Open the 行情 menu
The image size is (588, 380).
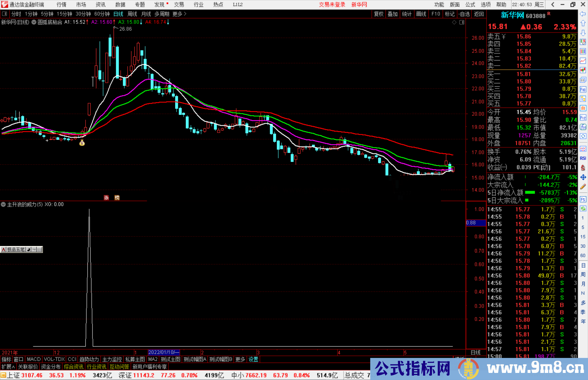pos(62,5)
